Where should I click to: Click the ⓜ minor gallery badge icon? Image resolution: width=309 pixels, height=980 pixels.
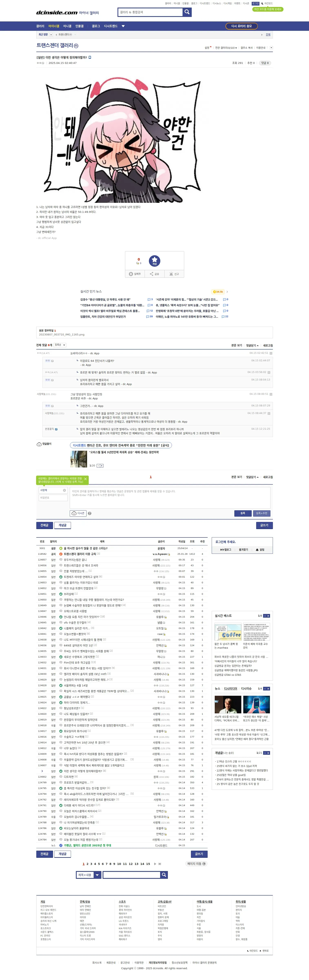click(76, 46)
